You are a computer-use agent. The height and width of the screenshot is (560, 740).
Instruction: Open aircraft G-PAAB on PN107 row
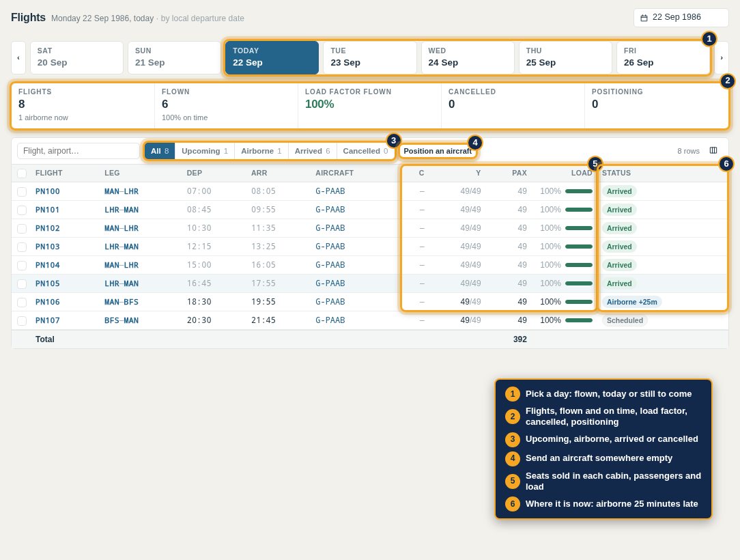[330, 320]
